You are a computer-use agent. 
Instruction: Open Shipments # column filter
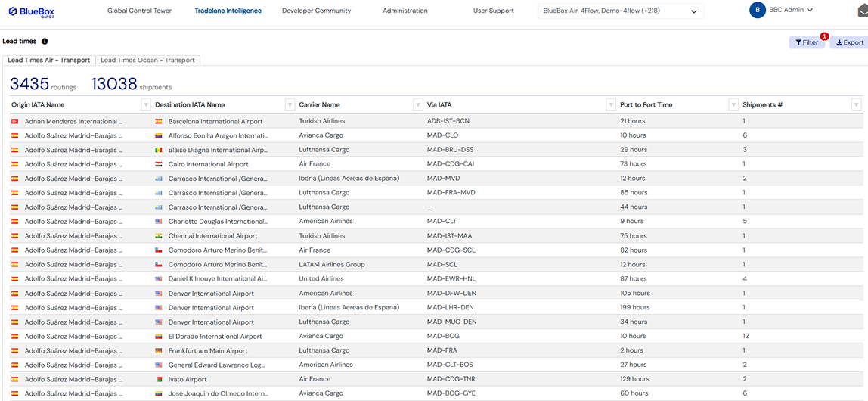(x=857, y=104)
